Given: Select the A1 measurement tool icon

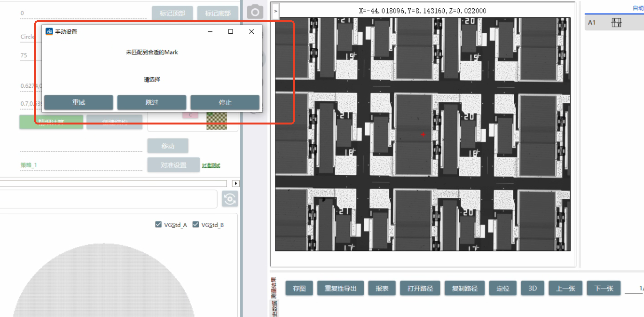Looking at the screenshot, I should (x=616, y=23).
